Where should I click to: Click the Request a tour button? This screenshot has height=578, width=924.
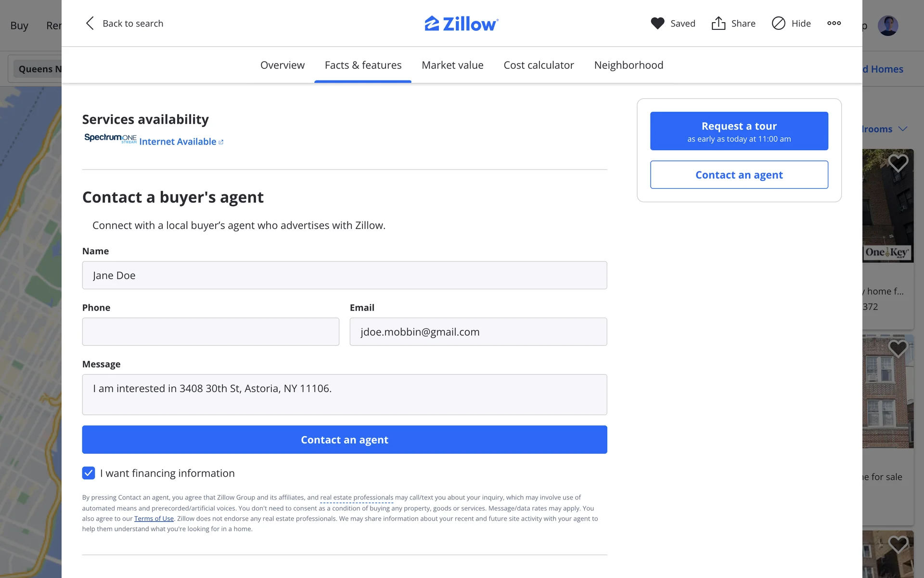[739, 131]
